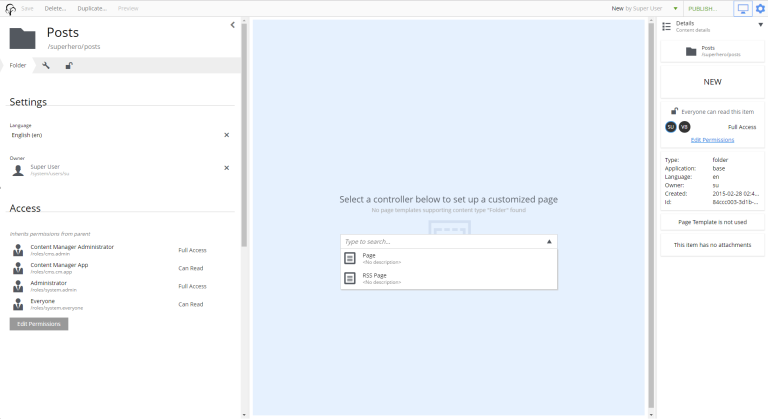
Task: Toggle the controller search dropdown arrow
Action: pyautogui.click(x=548, y=242)
